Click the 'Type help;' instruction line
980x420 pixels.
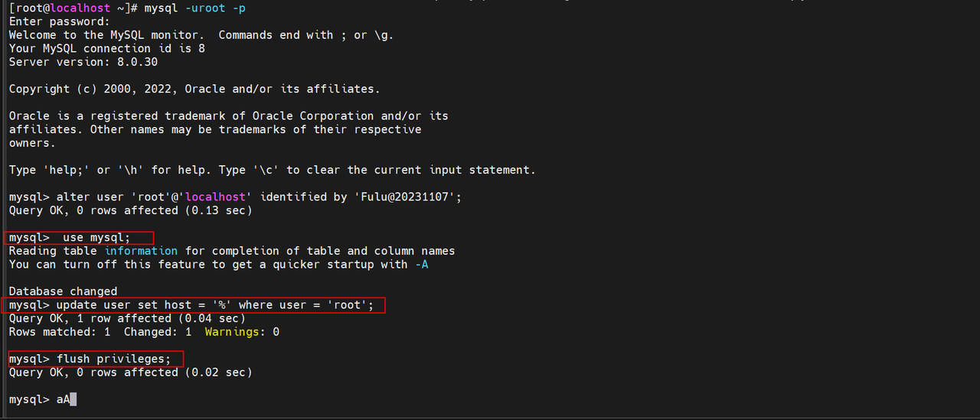tap(273, 170)
